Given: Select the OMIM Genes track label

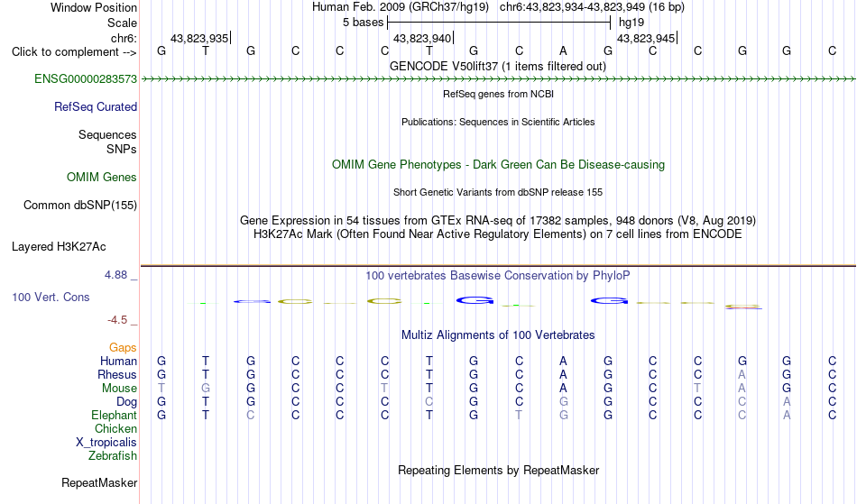Looking at the screenshot, I should (102, 177).
